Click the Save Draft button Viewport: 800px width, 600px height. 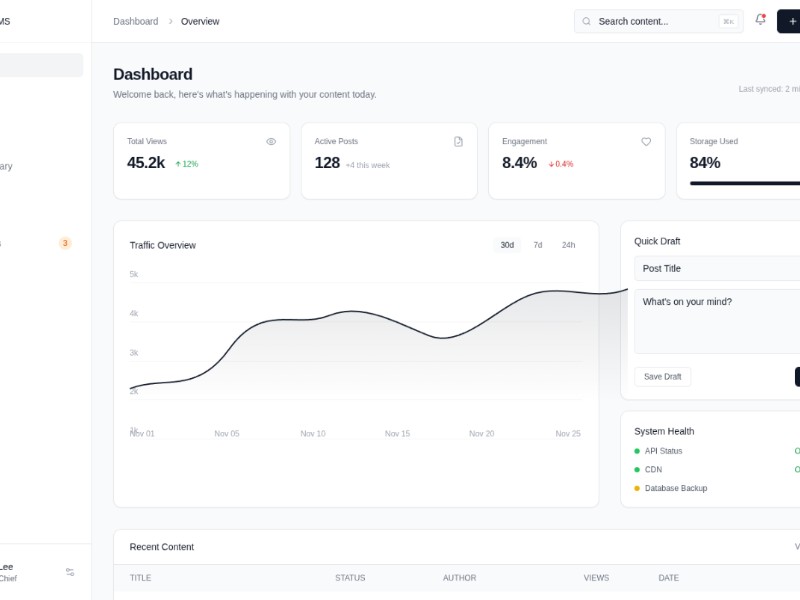click(x=662, y=377)
